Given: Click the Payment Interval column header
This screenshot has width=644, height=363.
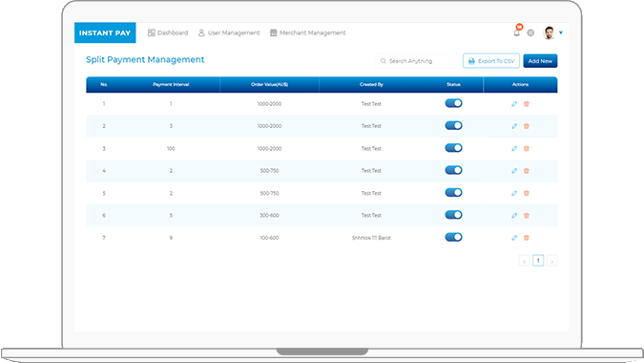Looking at the screenshot, I should (x=171, y=84).
